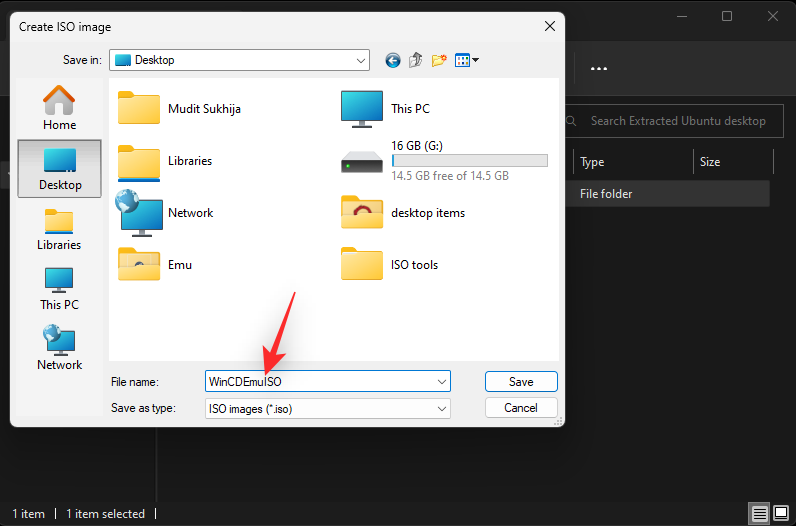
Task: Click the Cancel button
Action: 521,408
